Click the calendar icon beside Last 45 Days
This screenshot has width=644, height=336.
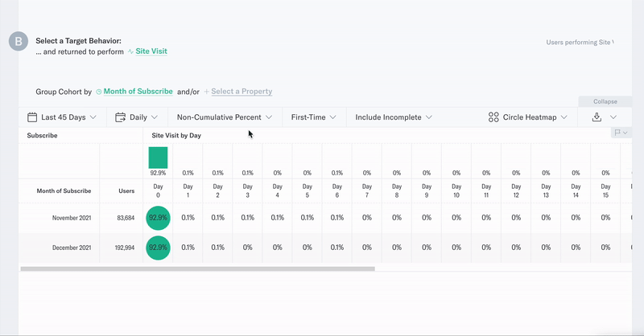[32, 117]
